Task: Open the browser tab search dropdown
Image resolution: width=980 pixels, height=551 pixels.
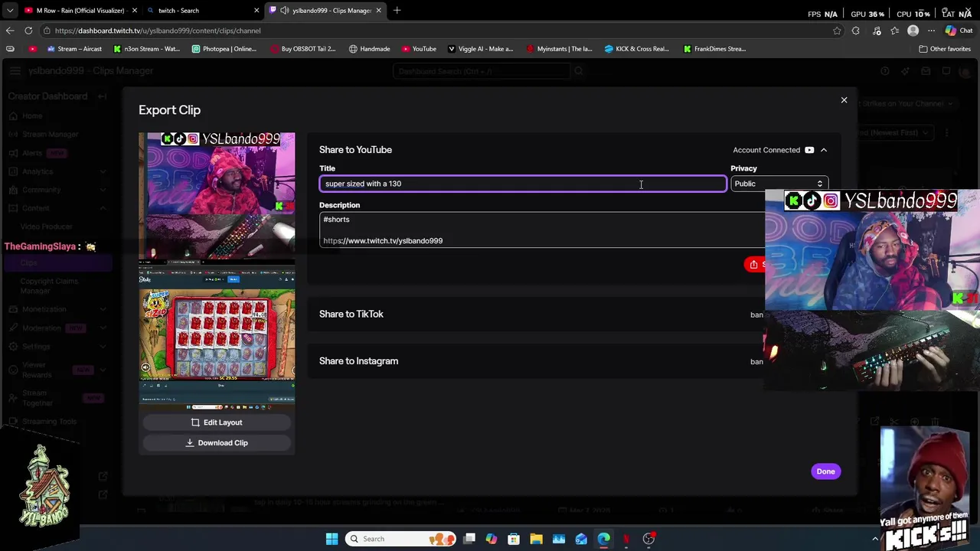Action: (10, 11)
